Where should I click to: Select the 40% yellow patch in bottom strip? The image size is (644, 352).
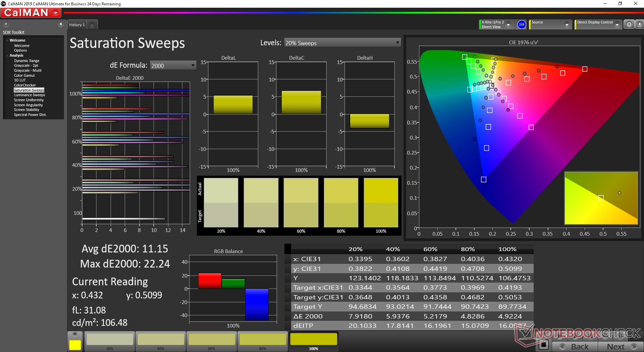161,341
